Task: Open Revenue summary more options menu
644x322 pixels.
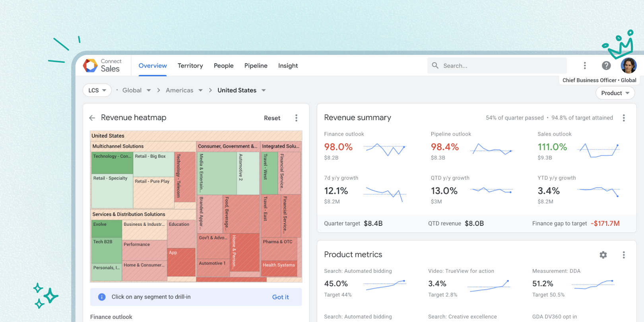Action: click(x=624, y=118)
